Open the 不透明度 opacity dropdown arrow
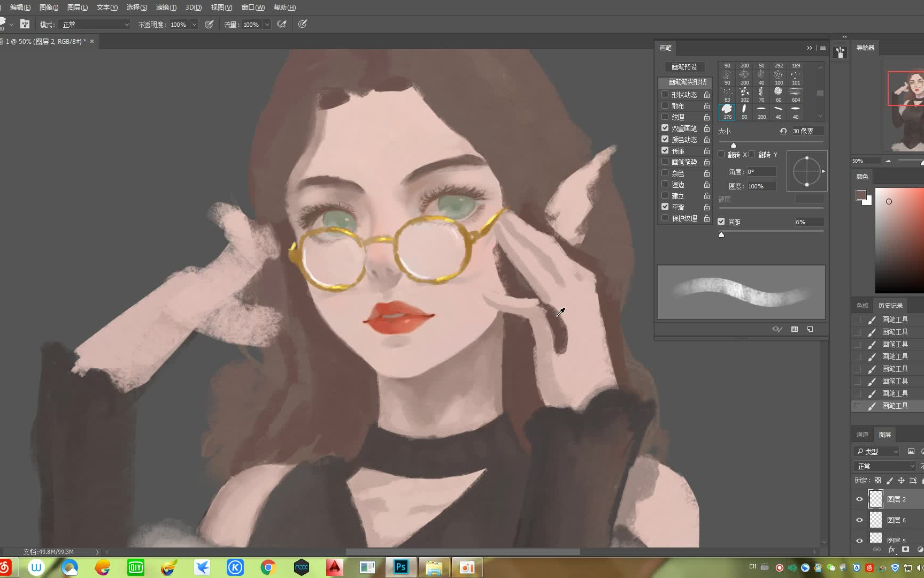The height and width of the screenshot is (578, 924). tap(194, 25)
